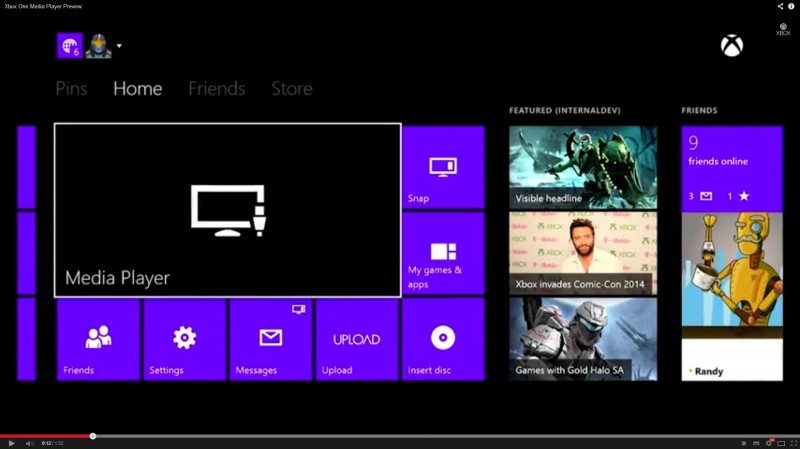This screenshot has width=800, height=449.
Task: Select the Insert disc tile
Action: pyautogui.click(x=443, y=339)
